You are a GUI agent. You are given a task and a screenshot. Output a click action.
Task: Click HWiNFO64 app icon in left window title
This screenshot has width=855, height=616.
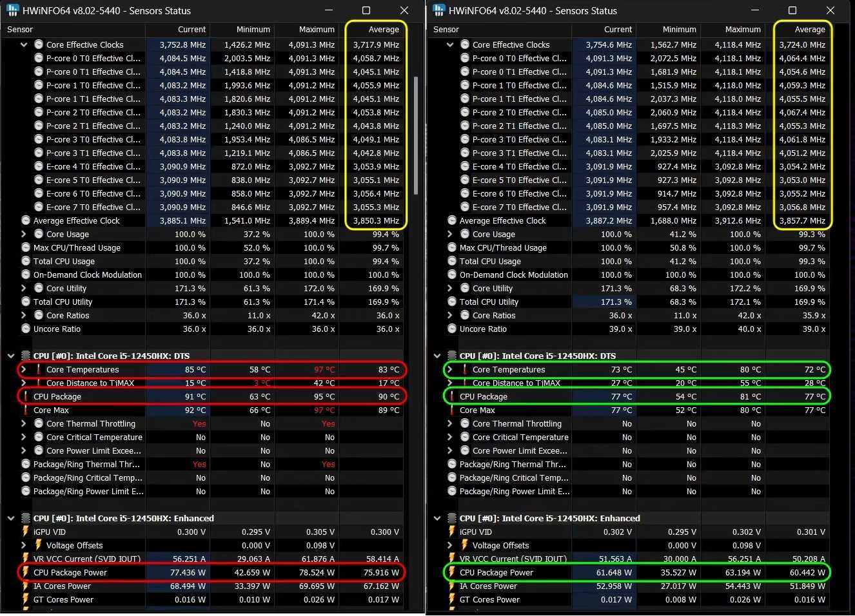pos(12,10)
